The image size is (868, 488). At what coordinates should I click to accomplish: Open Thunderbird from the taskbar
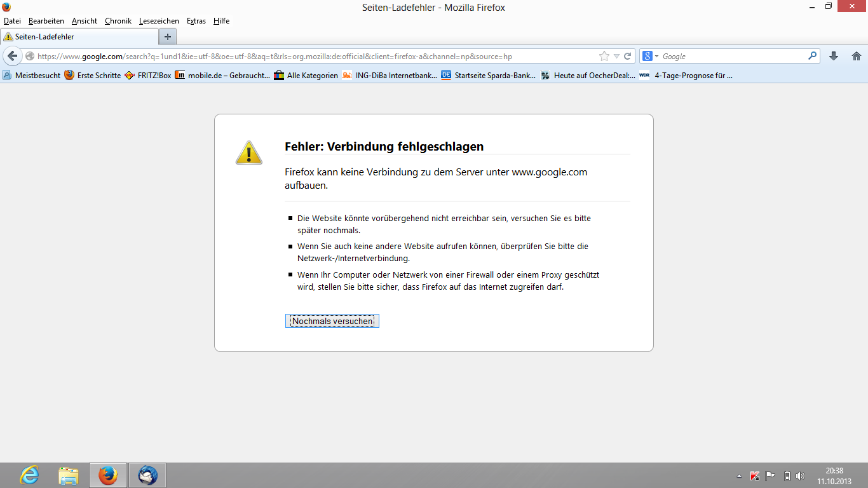147,475
